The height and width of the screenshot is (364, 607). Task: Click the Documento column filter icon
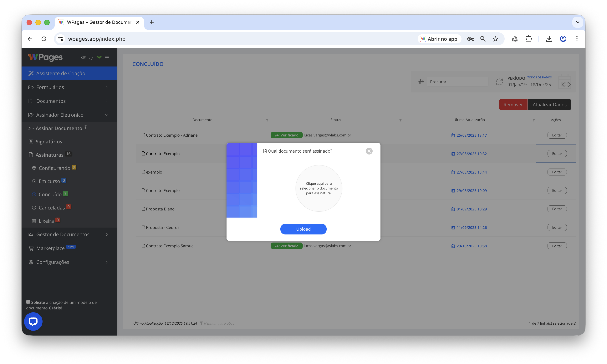[x=267, y=121]
